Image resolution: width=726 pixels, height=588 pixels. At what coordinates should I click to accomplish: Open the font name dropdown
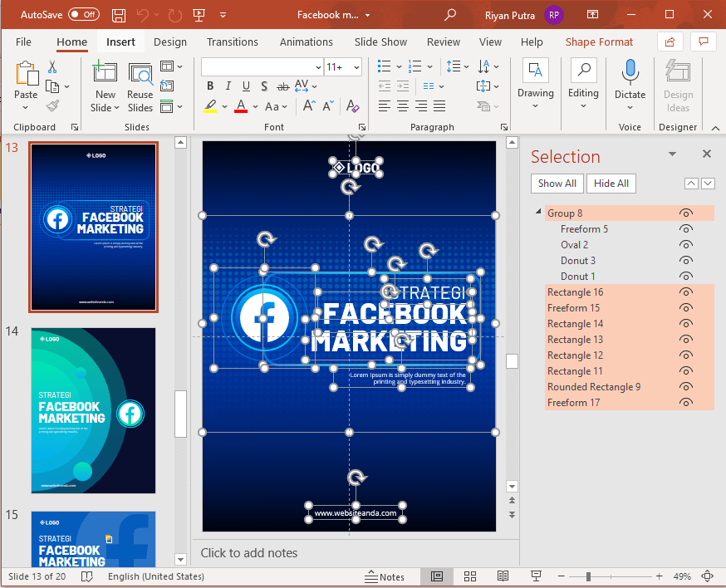[318, 67]
